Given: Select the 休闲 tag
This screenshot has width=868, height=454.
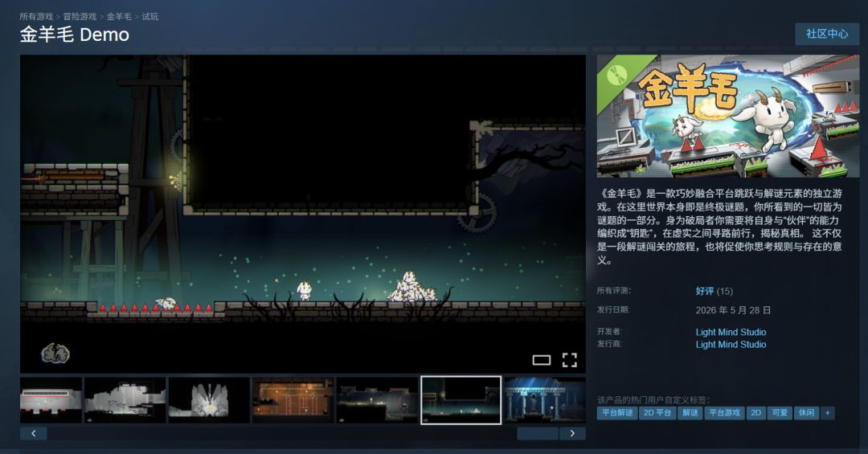Looking at the screenshot, I should [806, 413].
